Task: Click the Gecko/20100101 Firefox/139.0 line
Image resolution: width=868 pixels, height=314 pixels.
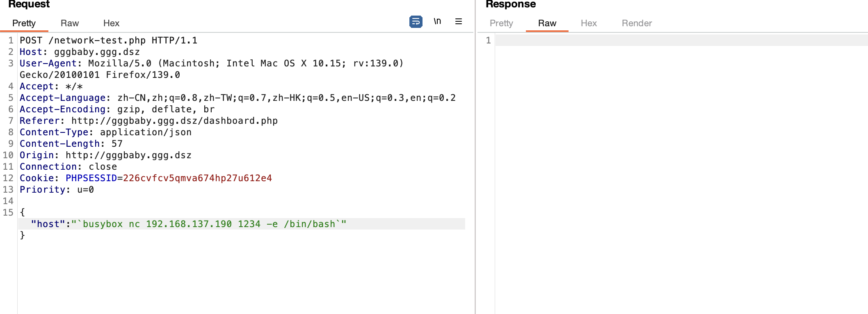Action: pos(100,75)
